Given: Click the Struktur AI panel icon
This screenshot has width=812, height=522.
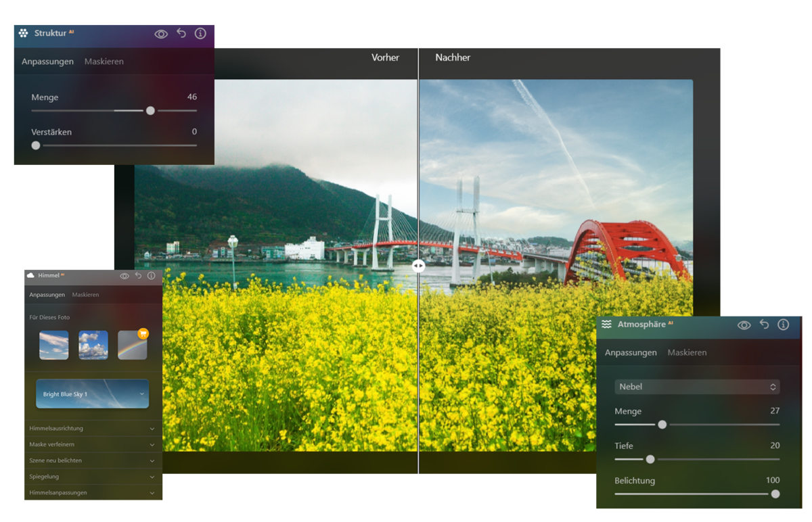Looking at the screenshot, I should (23, 32).
